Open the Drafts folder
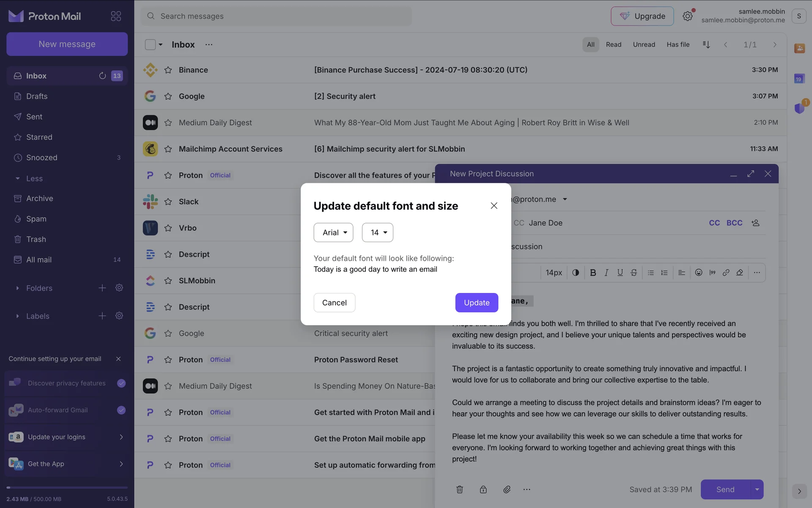This screenshot has height=508, width=812. tap(37, 96)
